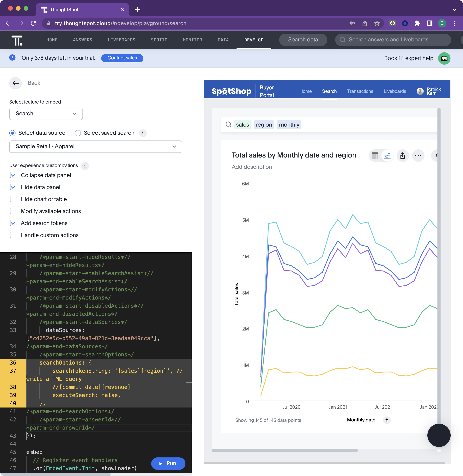Click the ThoughtSpot logo icon

click(17, 40)
